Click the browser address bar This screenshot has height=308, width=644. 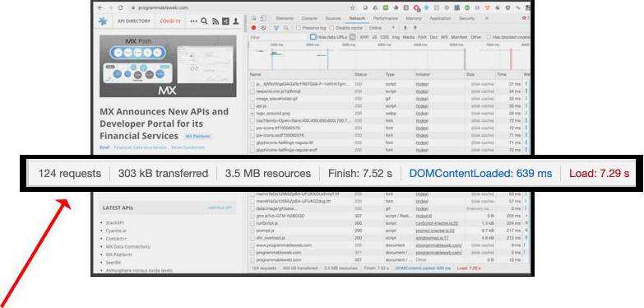pos(239,7)
